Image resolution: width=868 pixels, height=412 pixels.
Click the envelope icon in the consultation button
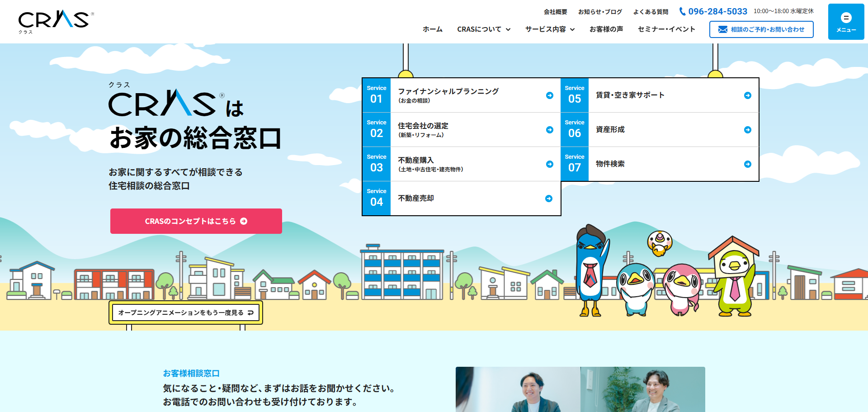(723, 29)
